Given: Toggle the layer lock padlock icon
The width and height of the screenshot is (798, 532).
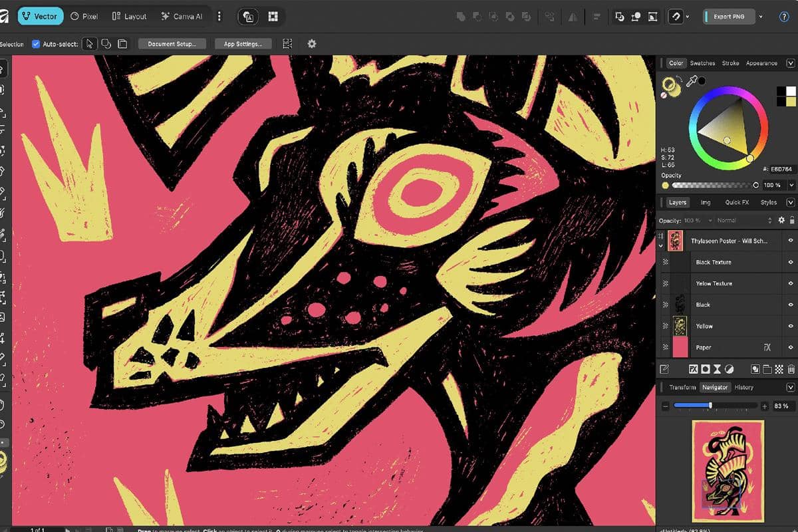Looking at the screenshot, I should pos(791,220).
